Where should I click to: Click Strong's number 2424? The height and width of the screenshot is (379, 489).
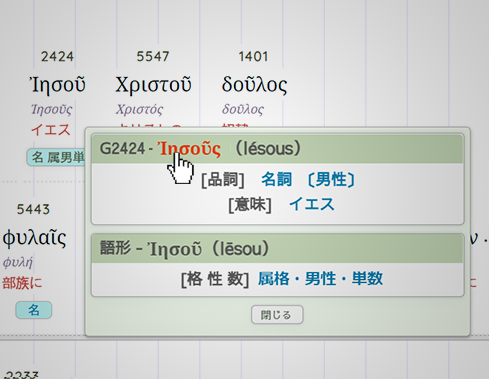click(x=57, y=57)
